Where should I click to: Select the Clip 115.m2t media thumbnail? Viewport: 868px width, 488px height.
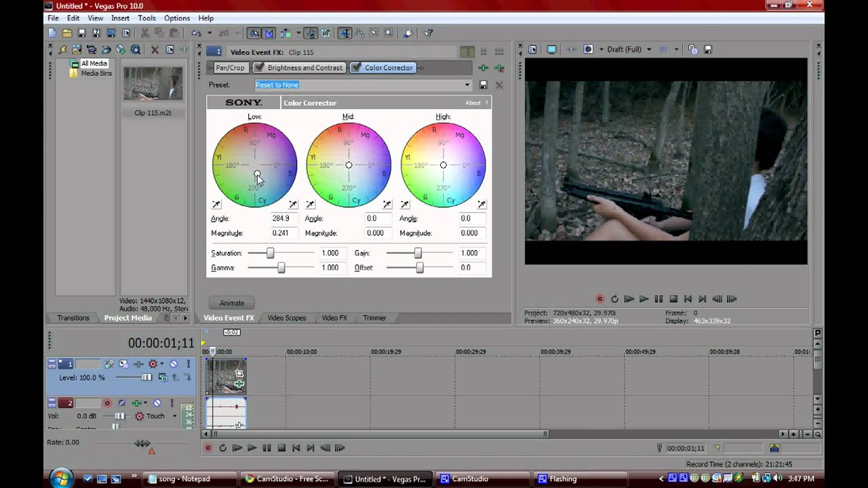pyautogui.click(x=153, y=83)
